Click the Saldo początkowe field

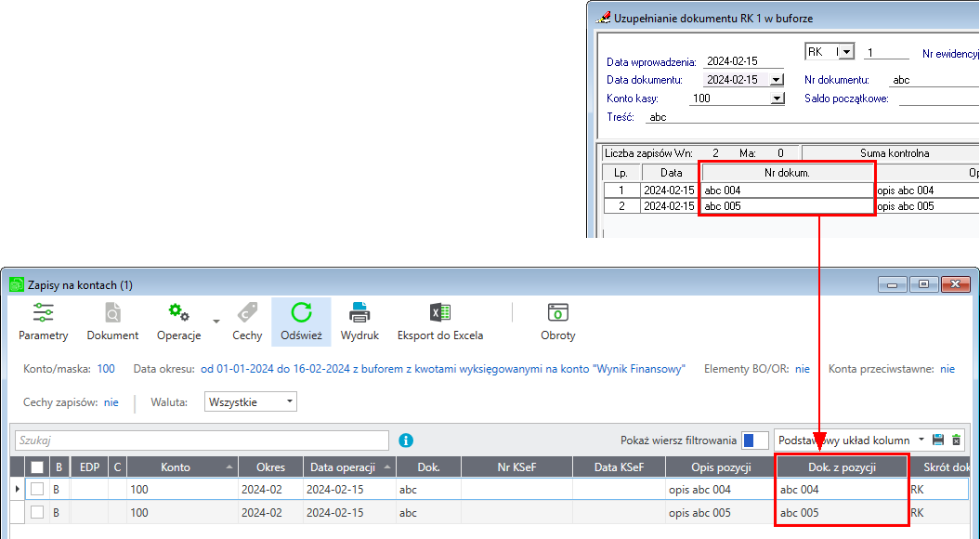939,99
